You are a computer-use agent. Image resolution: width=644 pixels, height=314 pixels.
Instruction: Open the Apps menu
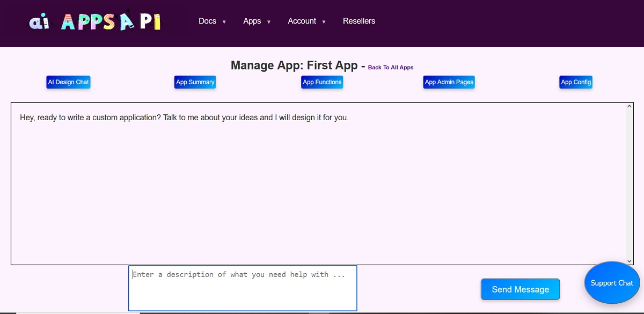[x=252, y=21]
